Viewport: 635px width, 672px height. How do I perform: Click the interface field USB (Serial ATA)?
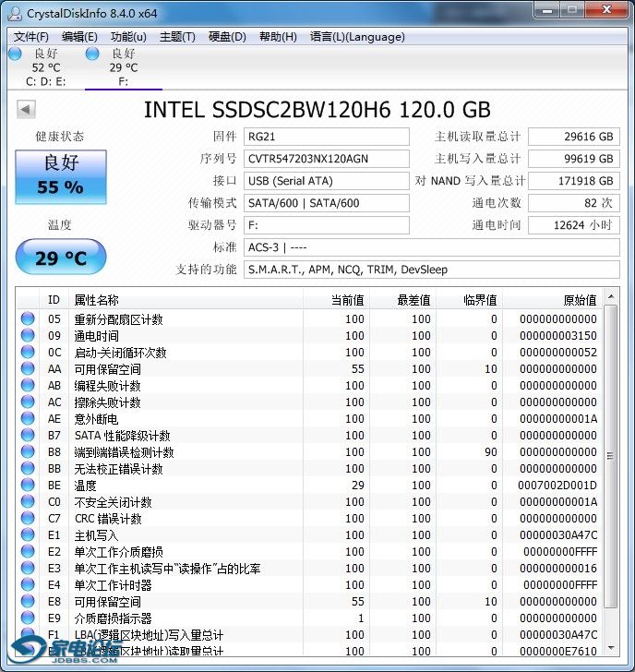[x=327, y=181]
